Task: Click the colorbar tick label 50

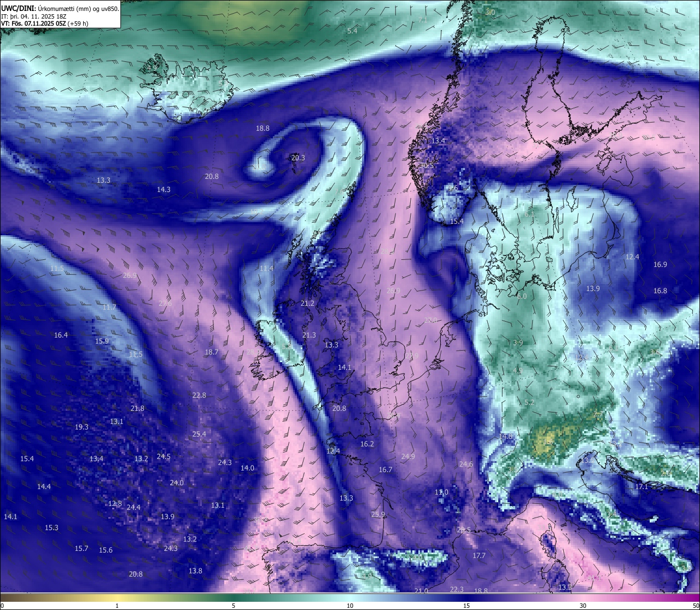Action: tap(696, 606)
